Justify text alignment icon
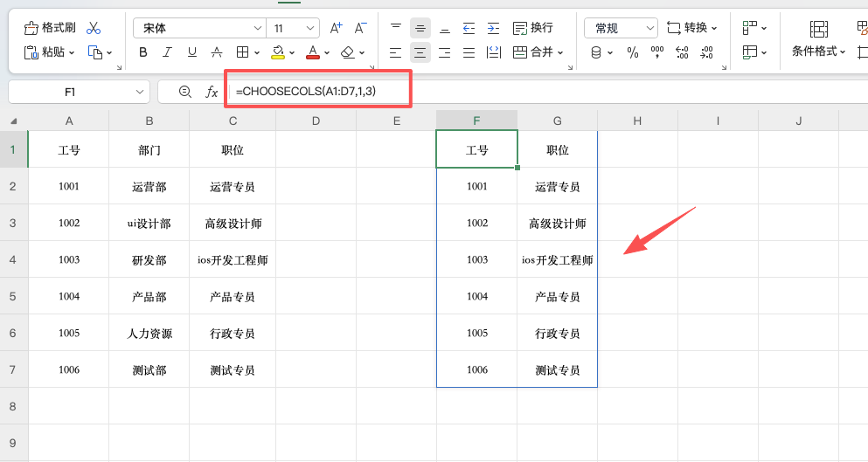Image resolution: width=868 pixels, height=462 pixels. (x=469, y=52)
